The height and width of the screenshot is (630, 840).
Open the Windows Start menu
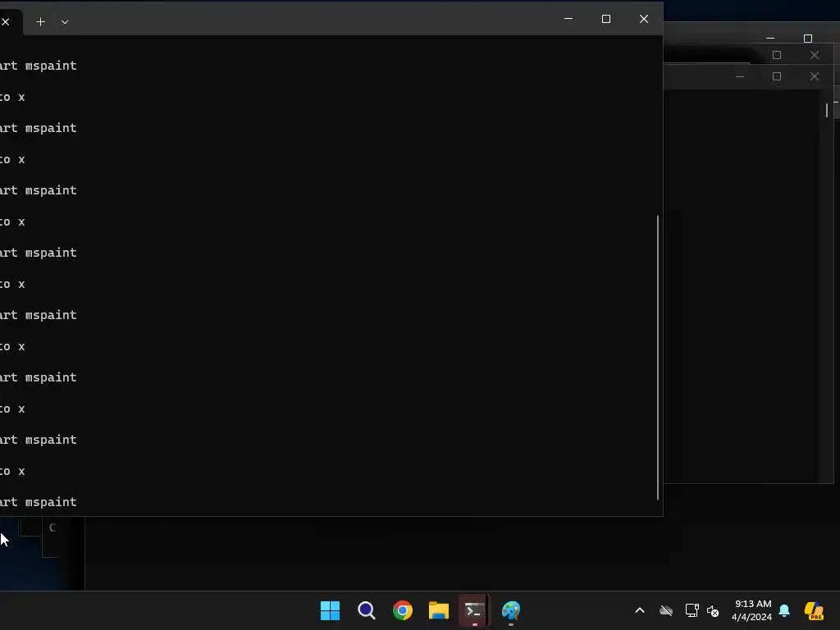(330, 610)
